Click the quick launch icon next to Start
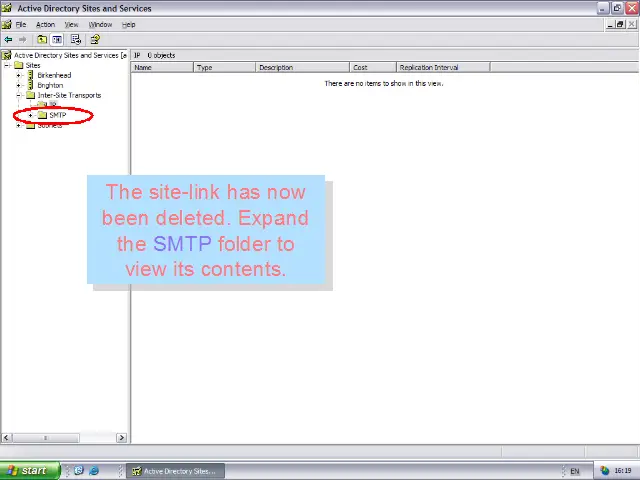 [x=79, y=471]
